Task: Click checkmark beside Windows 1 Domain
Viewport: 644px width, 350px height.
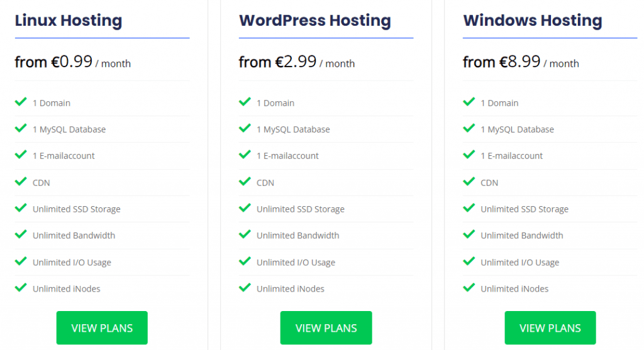Action: click(469, 102)
